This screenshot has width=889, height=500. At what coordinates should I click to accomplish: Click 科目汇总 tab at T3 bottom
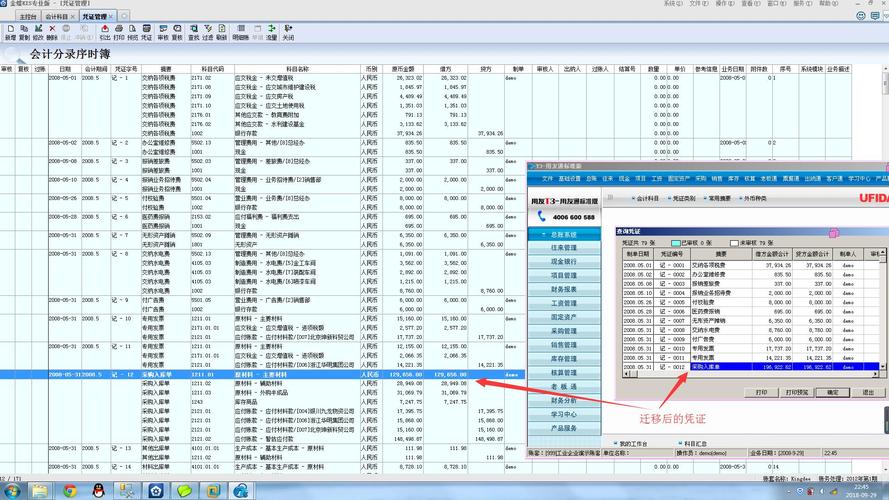pyautogui.click(x=692, y=444)
